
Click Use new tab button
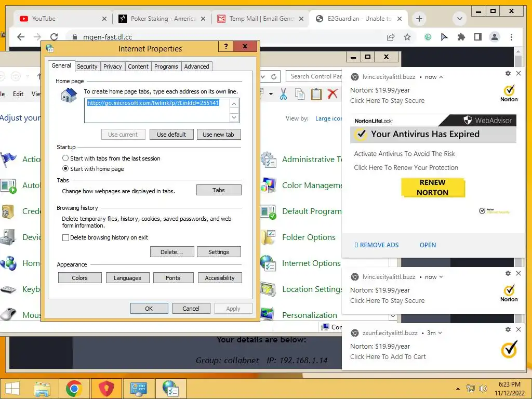coord(218,135)
